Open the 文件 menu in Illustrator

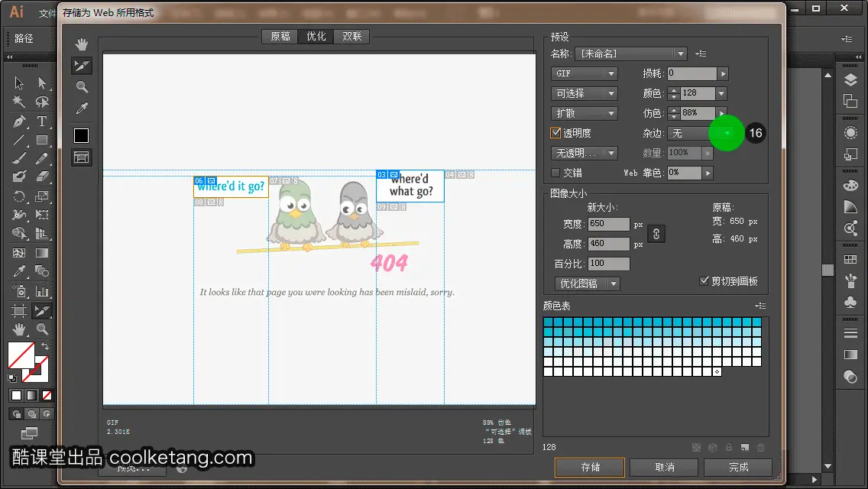[x=47, y=13]
